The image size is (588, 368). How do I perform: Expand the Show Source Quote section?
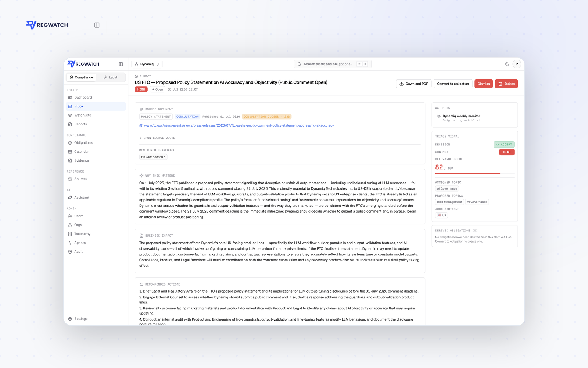[157, 138]
